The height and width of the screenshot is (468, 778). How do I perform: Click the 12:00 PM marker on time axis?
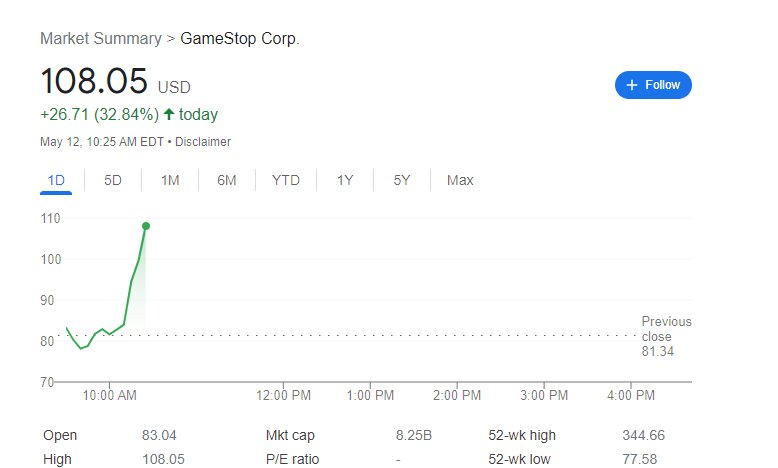(283, 396)
